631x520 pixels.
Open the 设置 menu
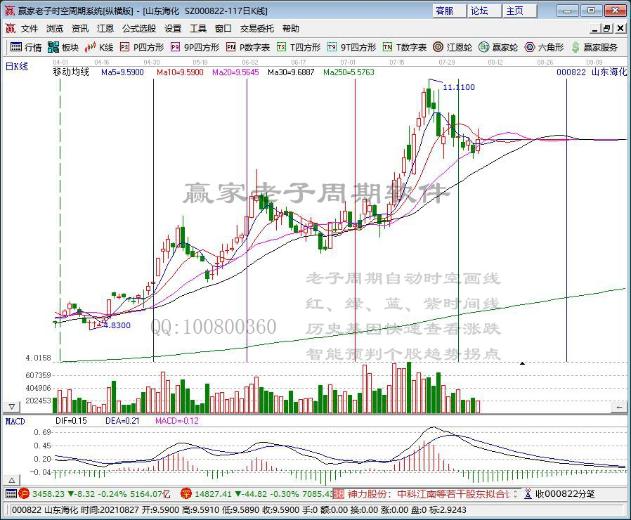click(x=173, y=29)
